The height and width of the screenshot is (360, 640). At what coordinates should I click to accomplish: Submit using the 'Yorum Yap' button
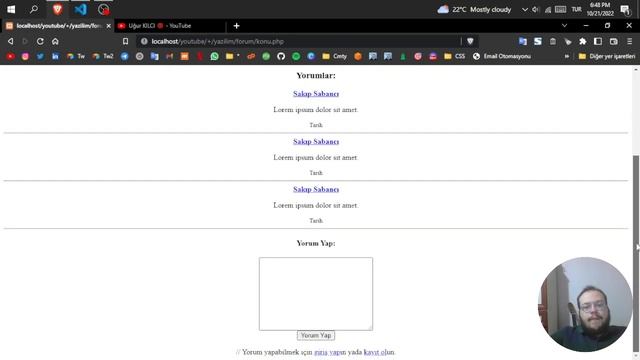pos(316,335)
